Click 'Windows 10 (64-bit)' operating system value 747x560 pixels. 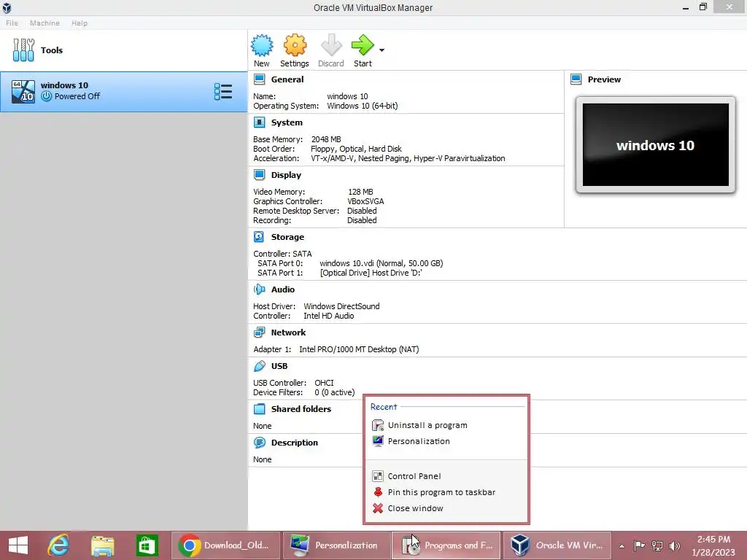click(362, 106)
